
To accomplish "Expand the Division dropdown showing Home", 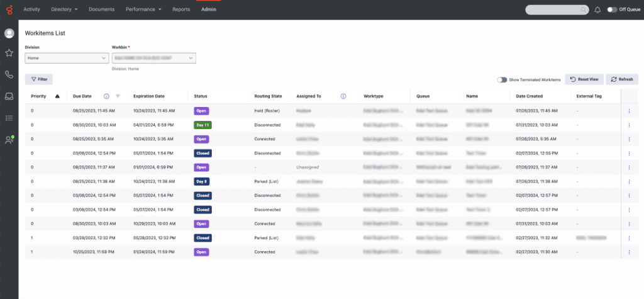I will [67, 58].
